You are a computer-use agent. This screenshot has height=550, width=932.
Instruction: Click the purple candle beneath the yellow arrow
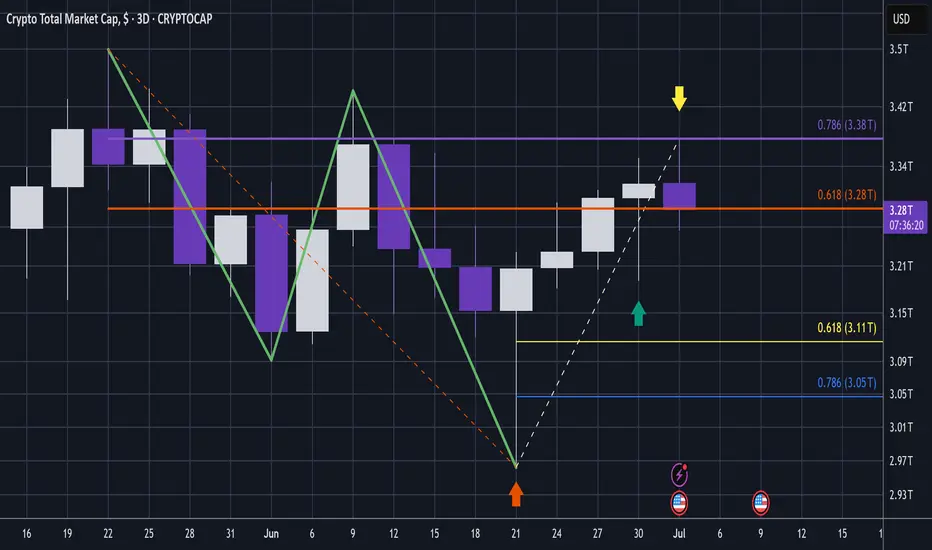click(x=679, y=196)
